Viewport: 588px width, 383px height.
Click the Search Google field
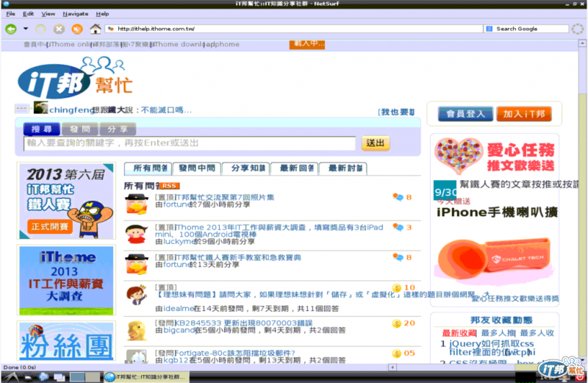click(531, 29)
